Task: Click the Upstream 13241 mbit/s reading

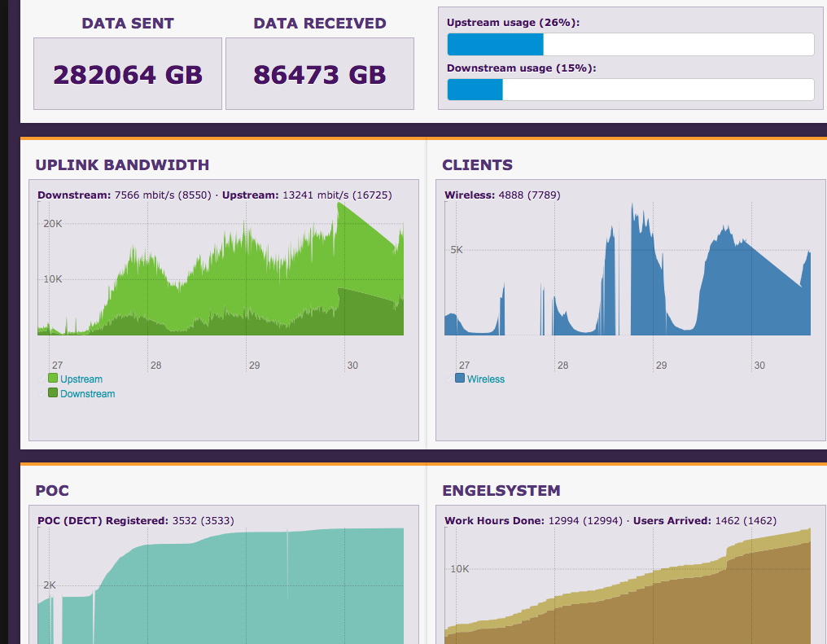Action: click(x=307, y=195)
